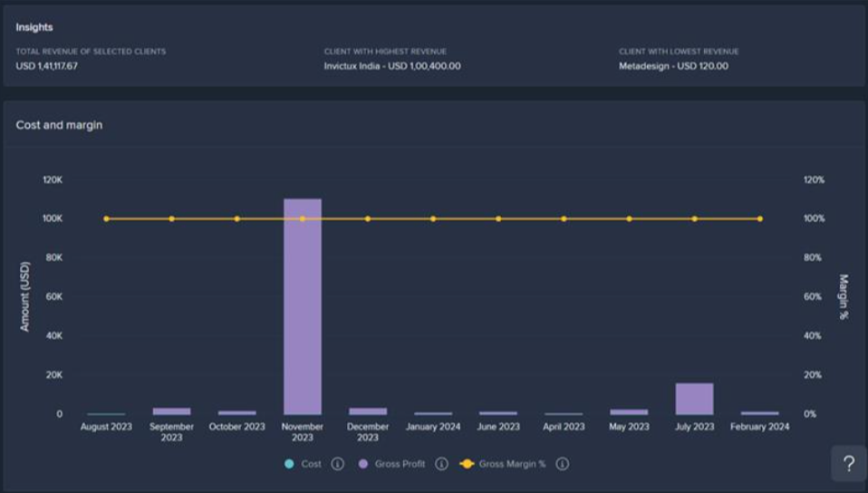Click the May 2023 bar
This screenshot has width=868, height=493.
629,411
